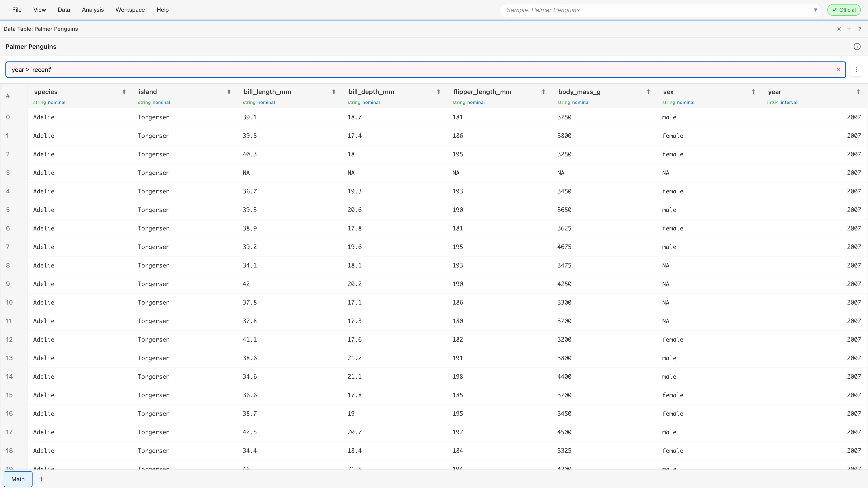Select body mass cell 4675

point(564,247)
